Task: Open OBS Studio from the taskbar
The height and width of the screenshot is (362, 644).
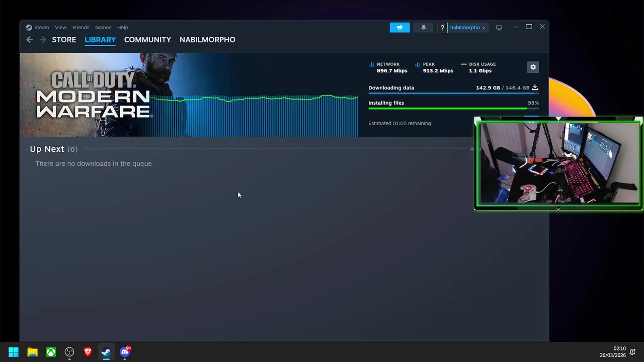Action: pos(69,352)
